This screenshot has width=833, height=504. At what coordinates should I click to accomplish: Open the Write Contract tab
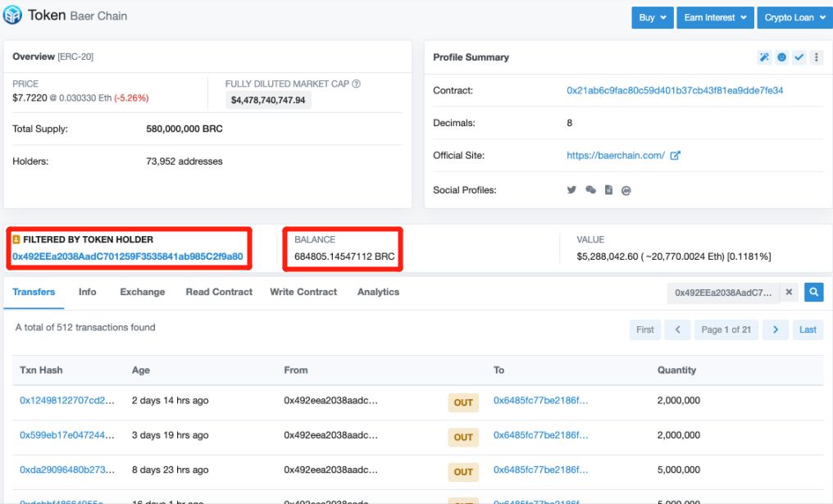tap(303, 292)
